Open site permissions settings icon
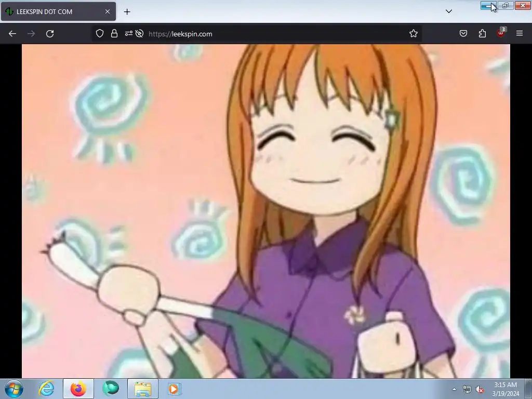Viewport: 532px width, 399px height. coord(129,34)
